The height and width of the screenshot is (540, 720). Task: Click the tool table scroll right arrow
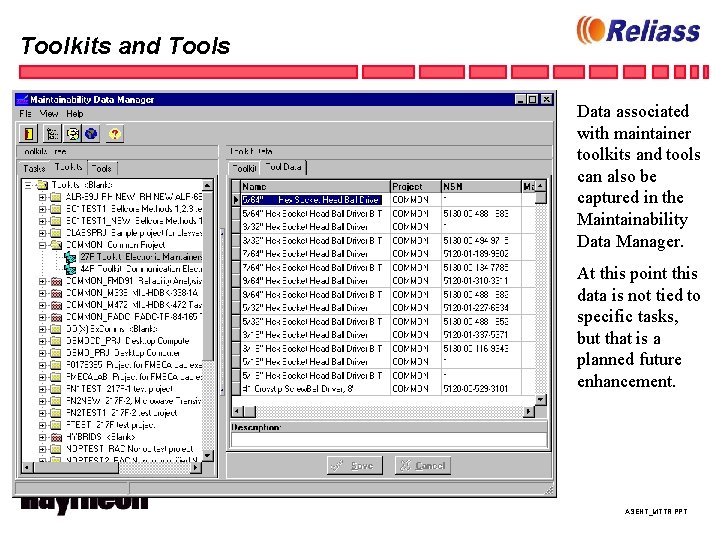point(529,411)
